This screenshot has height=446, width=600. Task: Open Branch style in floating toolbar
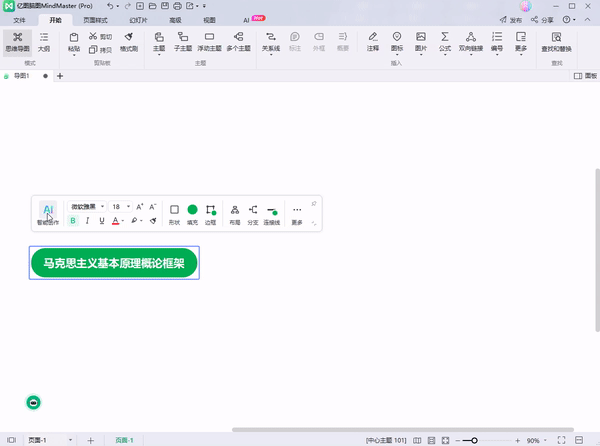pos(253,214)
